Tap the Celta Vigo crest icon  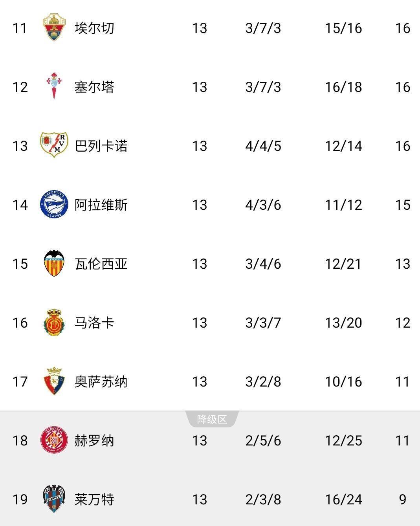coord(54,86)
